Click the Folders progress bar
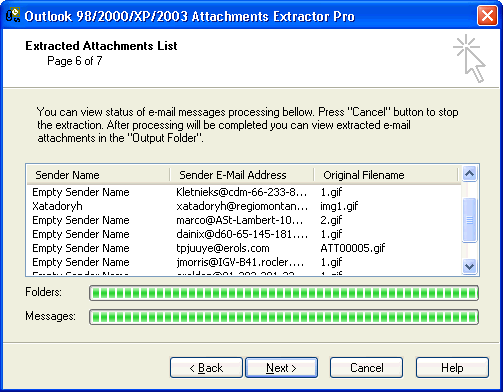 point(284,293)
